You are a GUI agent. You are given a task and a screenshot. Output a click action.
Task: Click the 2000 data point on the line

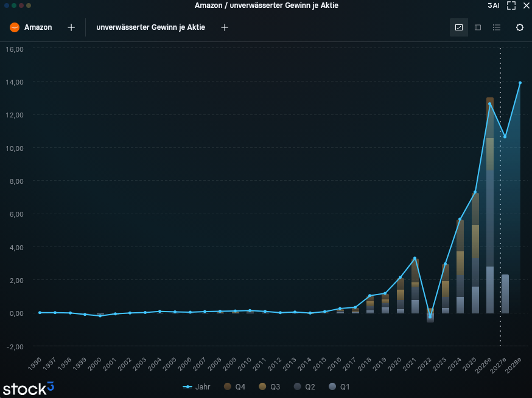coord(100,316)
